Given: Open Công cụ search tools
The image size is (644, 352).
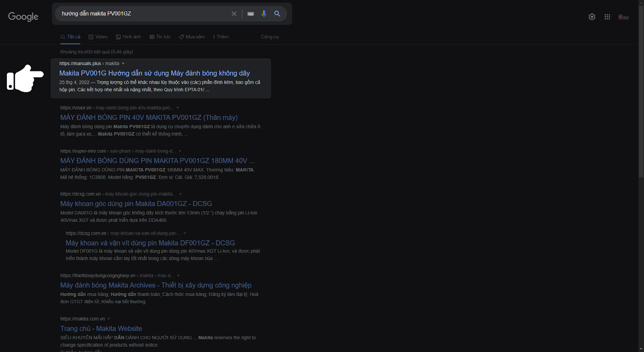Looking at the screenshot, I should tap(270, 37).
